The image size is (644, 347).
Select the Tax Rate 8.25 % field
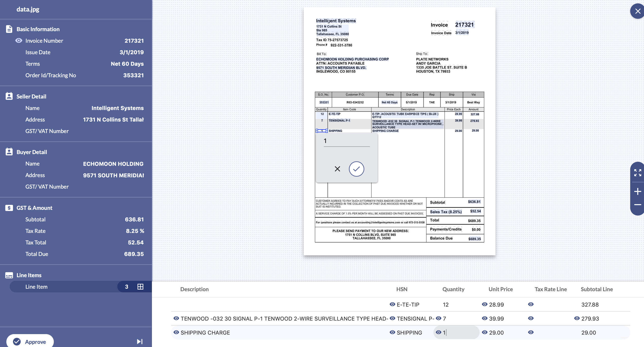point(84,231)
